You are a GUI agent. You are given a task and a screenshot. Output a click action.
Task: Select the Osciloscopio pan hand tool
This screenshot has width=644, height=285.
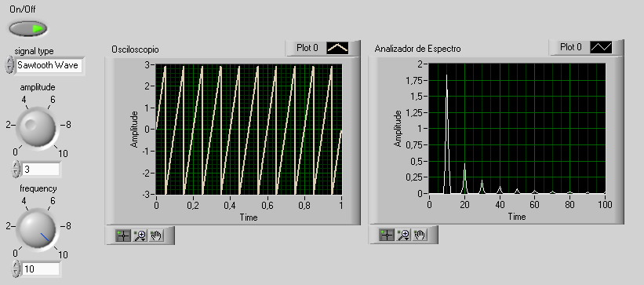(155, 236)
